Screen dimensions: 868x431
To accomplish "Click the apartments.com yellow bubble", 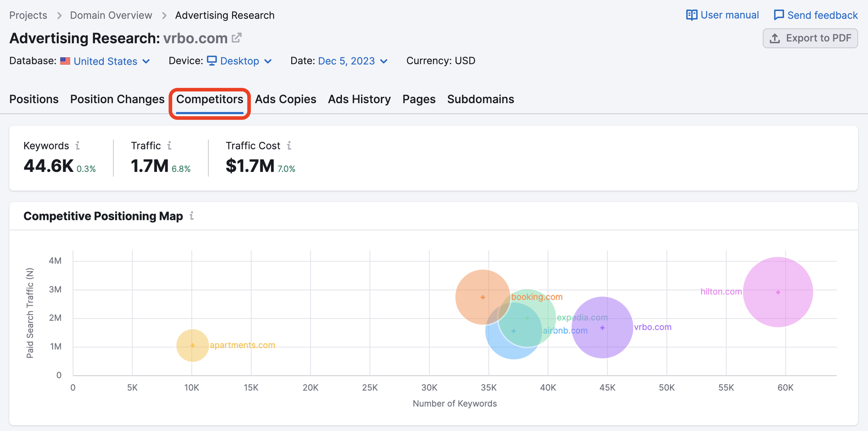I will [193, 345].
